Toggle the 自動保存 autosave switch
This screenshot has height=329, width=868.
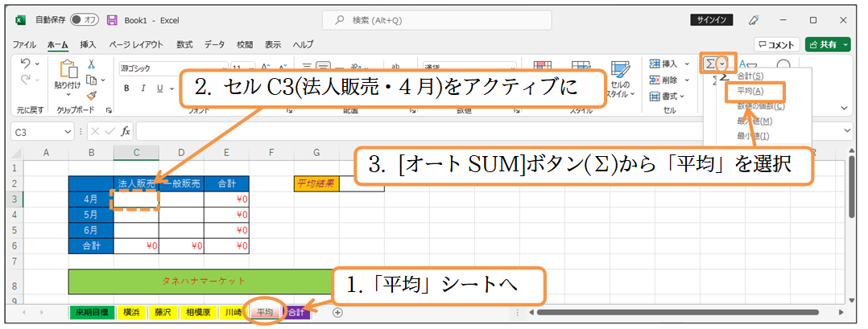pyautogui.click(x=85, y=20)
